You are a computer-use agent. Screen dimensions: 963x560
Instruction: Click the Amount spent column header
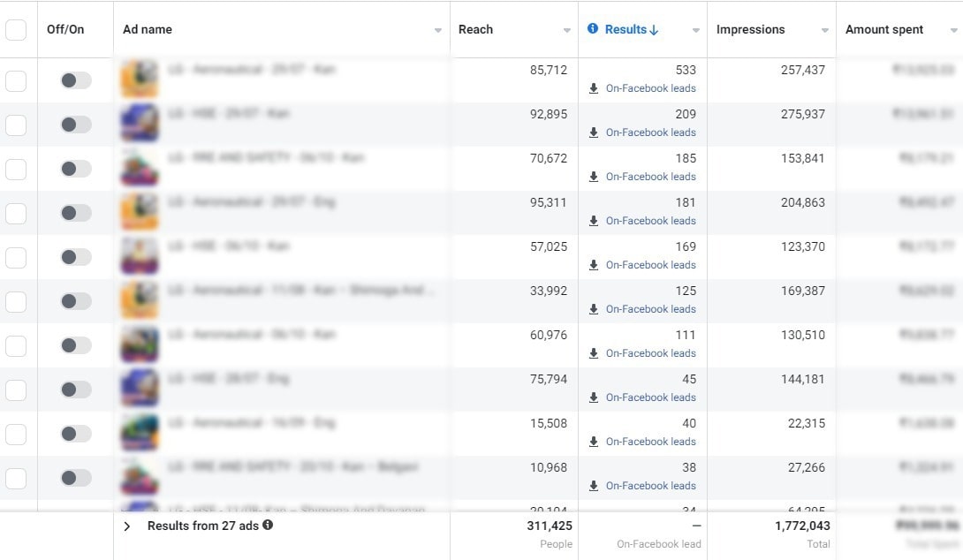(884, 30)
